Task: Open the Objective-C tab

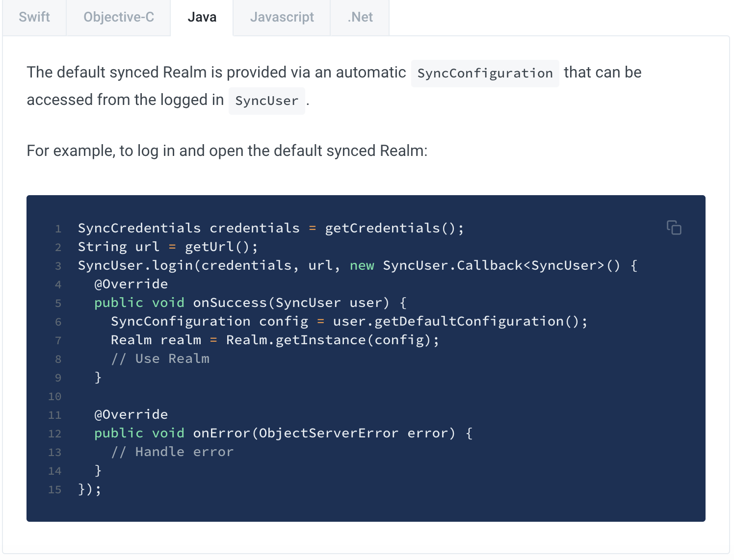Action: (x=119, y=17)
